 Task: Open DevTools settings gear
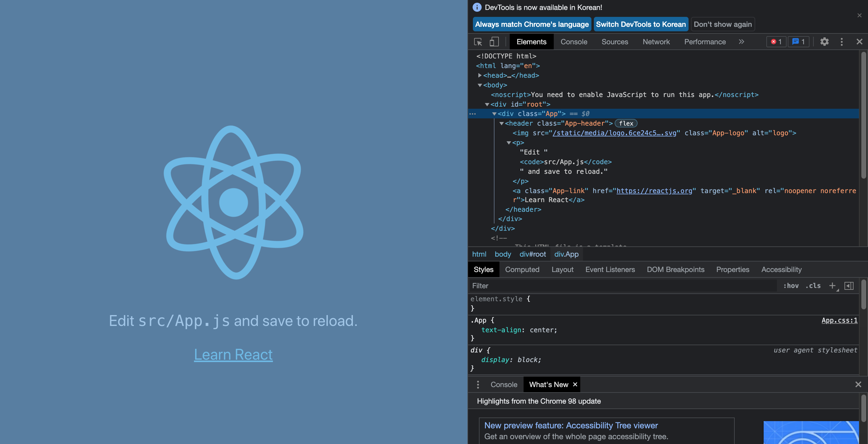(x=824, y=42)
